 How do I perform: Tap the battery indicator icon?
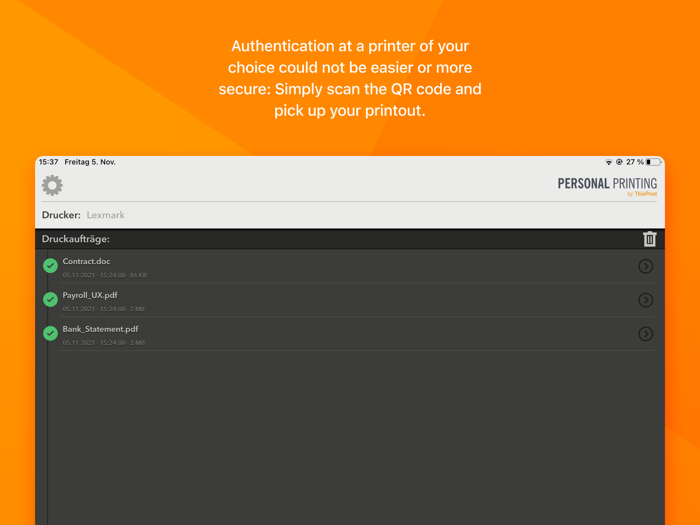click(654, 162)
